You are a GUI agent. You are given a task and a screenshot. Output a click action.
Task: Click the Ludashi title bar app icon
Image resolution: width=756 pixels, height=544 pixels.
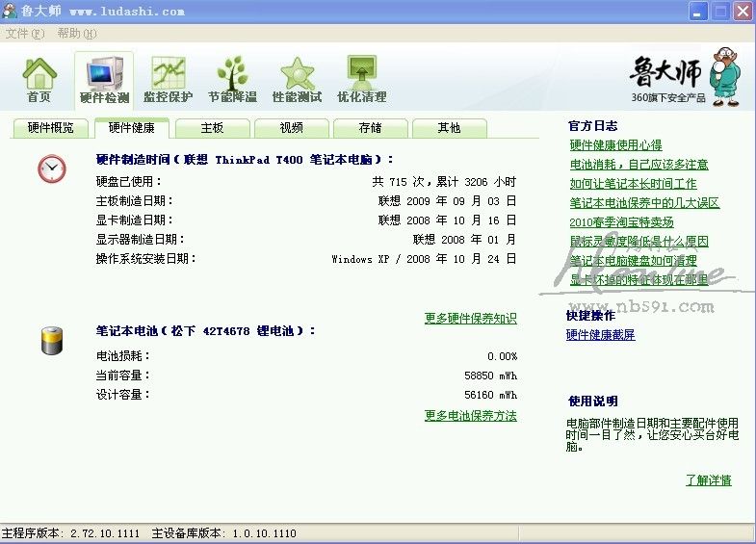coord(10,11)
